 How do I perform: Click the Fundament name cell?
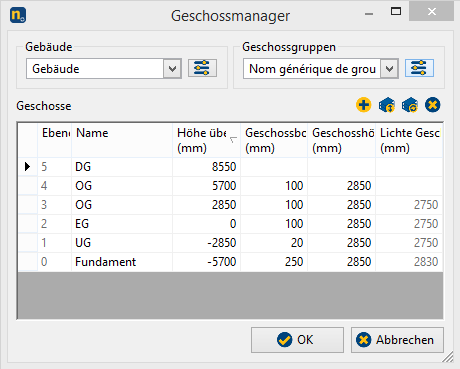pyautogui.click(x=122, y=262)
